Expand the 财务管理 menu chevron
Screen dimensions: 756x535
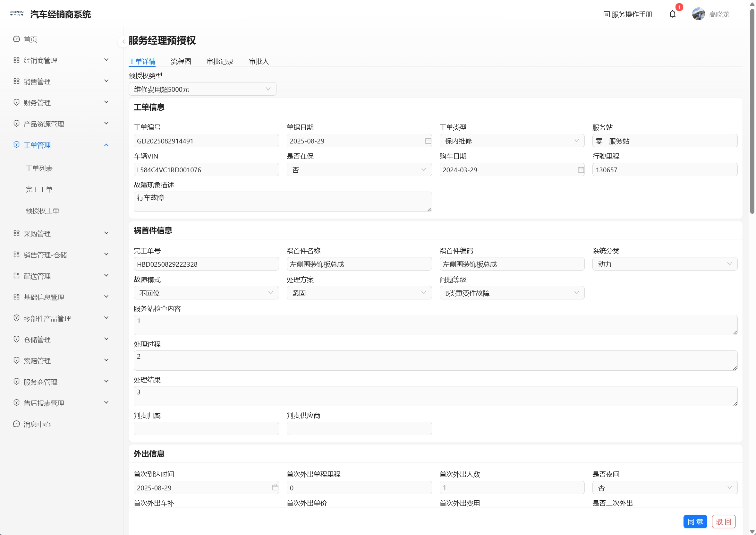(106, 102)
